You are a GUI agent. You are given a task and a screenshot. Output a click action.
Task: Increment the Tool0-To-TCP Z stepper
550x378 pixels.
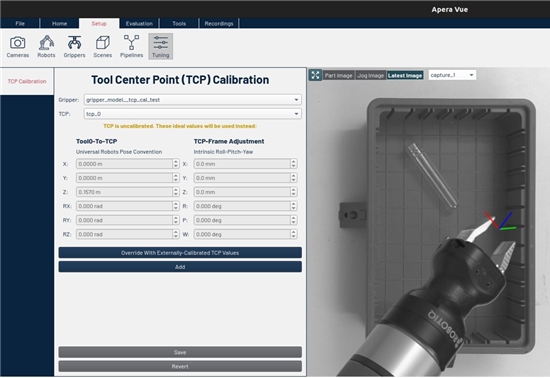[176, 189]
